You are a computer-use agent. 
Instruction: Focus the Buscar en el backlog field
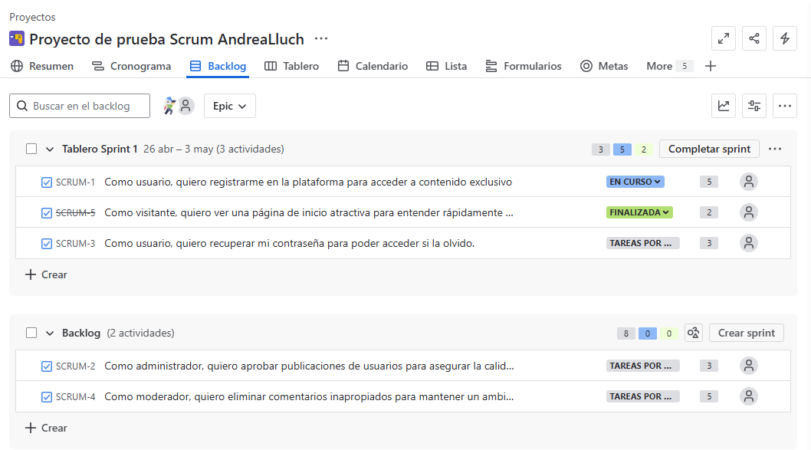[80, 106]
